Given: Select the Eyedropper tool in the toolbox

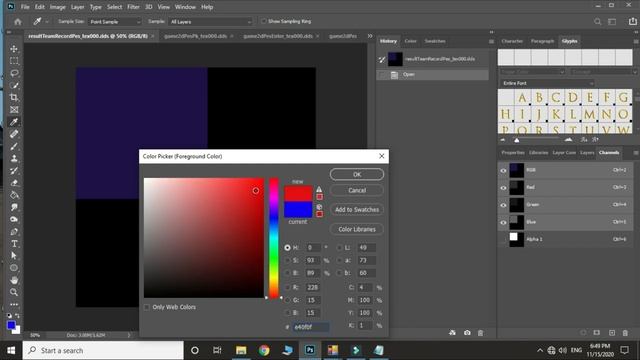Looking at the screenshot, I should [x=14, y=122].
